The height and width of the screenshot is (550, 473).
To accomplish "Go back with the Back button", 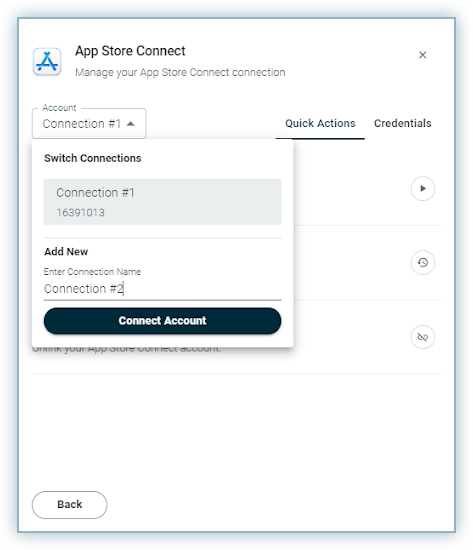I will [x=69, y=505].
